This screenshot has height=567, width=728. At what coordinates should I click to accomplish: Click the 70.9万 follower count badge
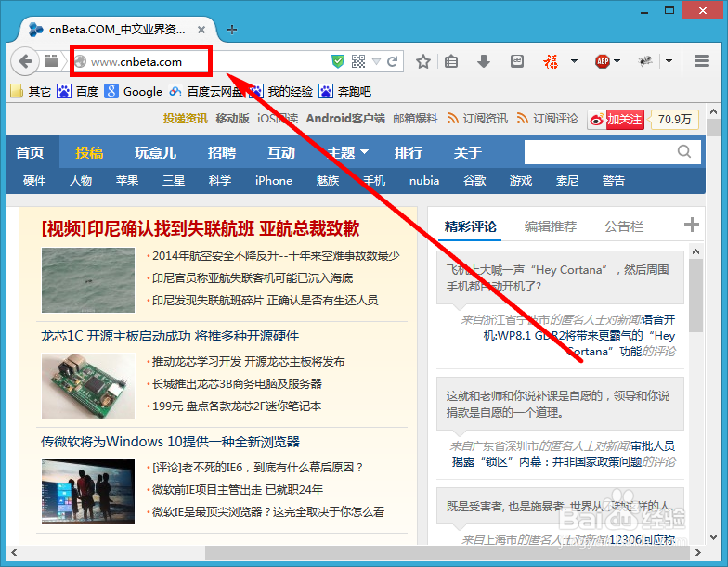(674, 120)
